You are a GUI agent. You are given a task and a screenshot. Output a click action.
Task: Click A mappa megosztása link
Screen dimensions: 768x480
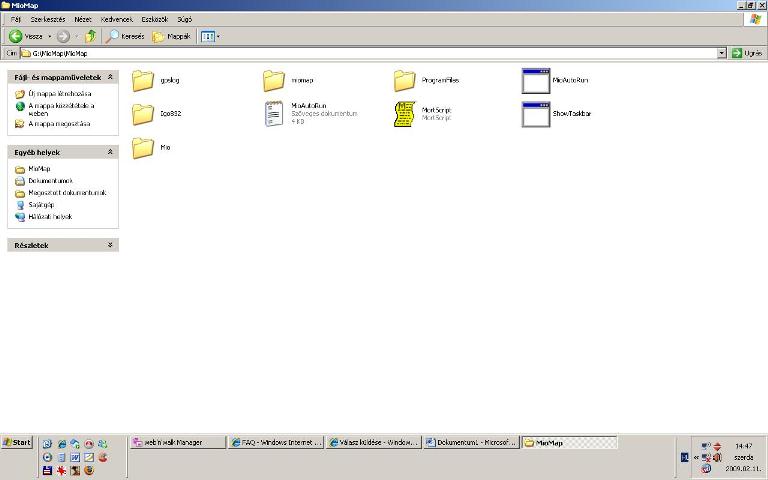tap(59, 123)
